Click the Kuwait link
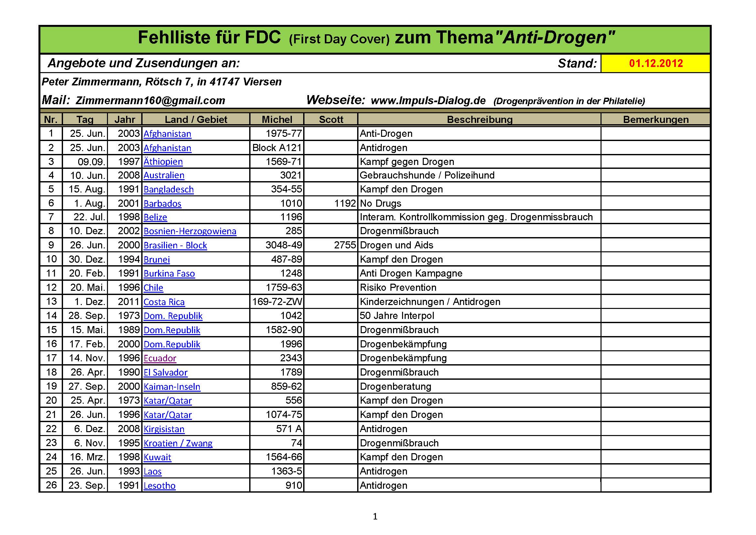Viewport: 756px width, 535px height. click(157, 457)
